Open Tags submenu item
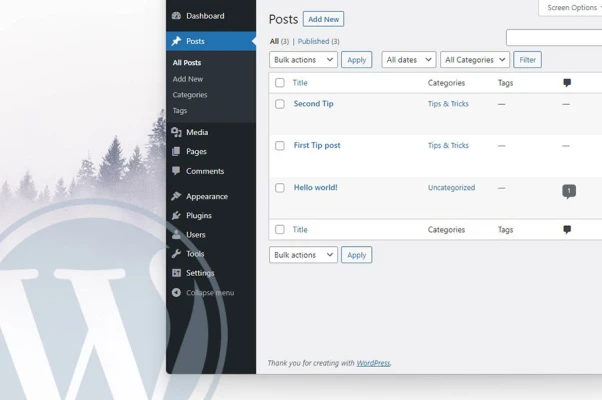The width and height of the screenshot is (602, 400). [180, 111]
